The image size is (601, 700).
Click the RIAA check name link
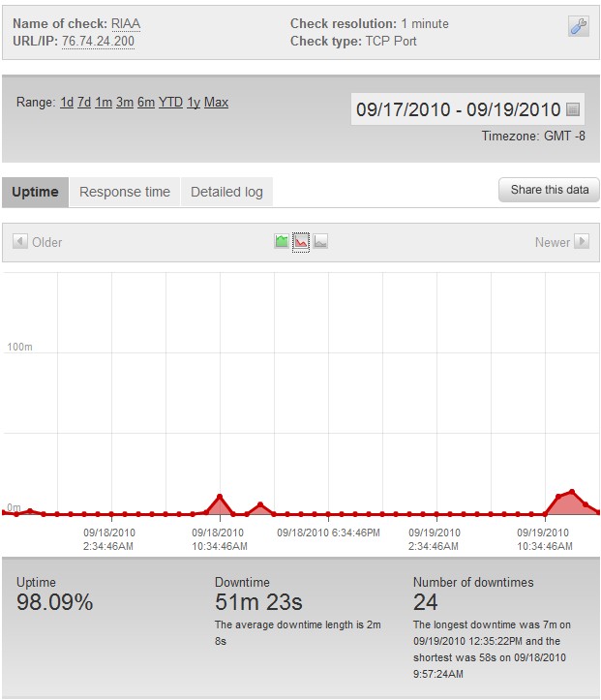[x=126, y=23]
